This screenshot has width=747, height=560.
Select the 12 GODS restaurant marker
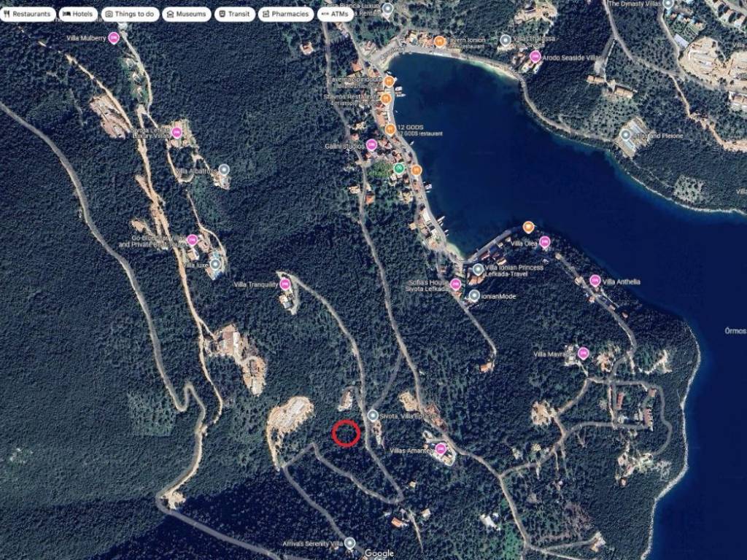[x=390, y=129]
